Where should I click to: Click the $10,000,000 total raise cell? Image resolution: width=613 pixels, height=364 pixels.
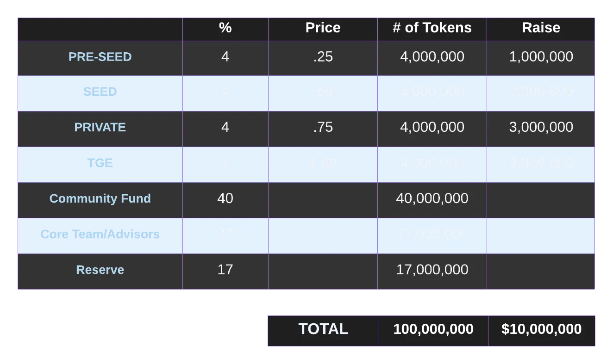[x=541, y=329]
